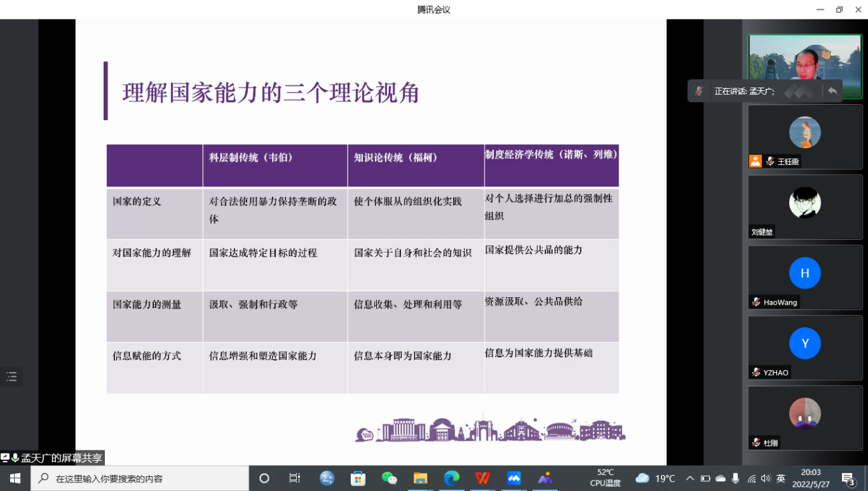Switch to Tencent Meeting taskbar icon

click(514, 478)
